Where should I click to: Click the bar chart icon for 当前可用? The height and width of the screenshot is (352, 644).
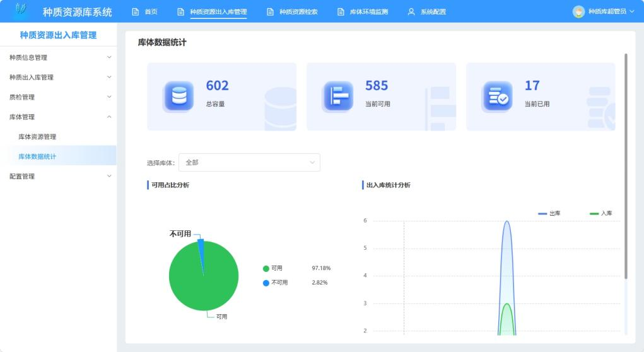339,97
